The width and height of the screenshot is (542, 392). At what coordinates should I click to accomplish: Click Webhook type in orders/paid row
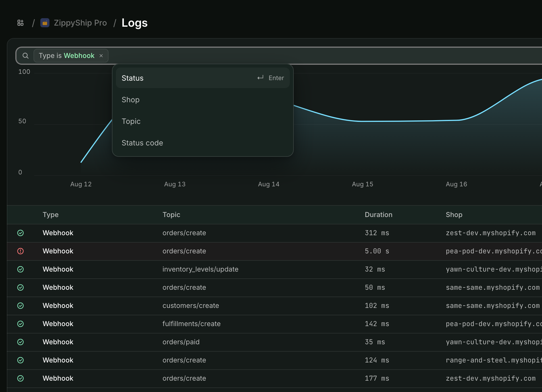point(58,342)
